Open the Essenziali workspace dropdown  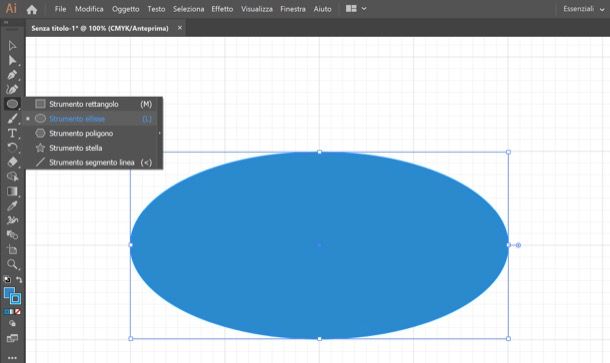coord(584,9)
